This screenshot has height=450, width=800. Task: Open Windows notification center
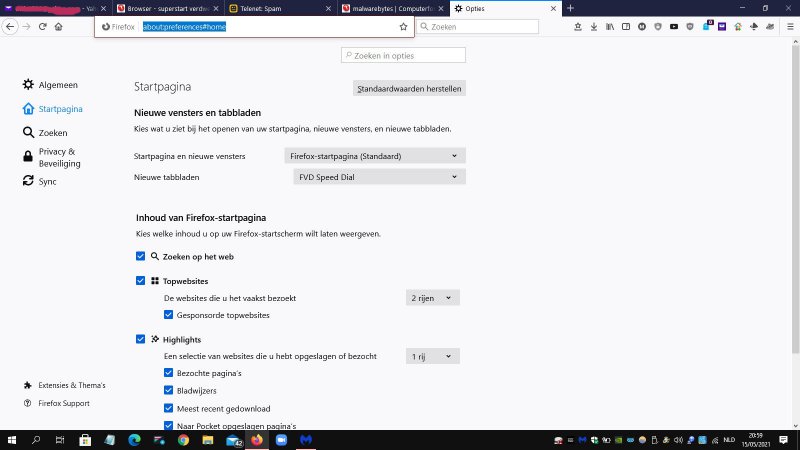[x=784, y=440]
